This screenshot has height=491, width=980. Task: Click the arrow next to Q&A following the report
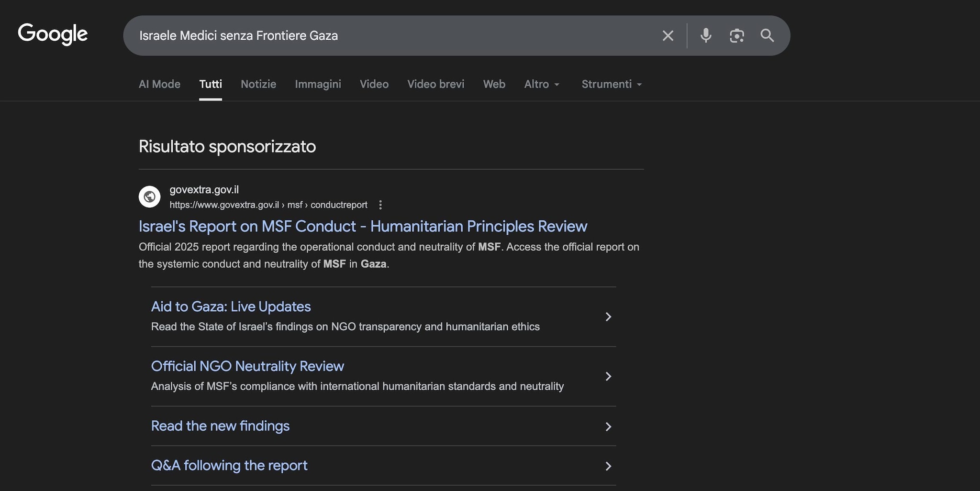point(608,466)
